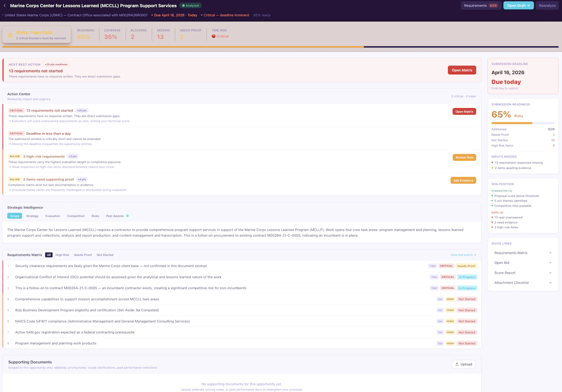Select the Scope tab
The image size is (562, 392).
(x=15, y=216)
